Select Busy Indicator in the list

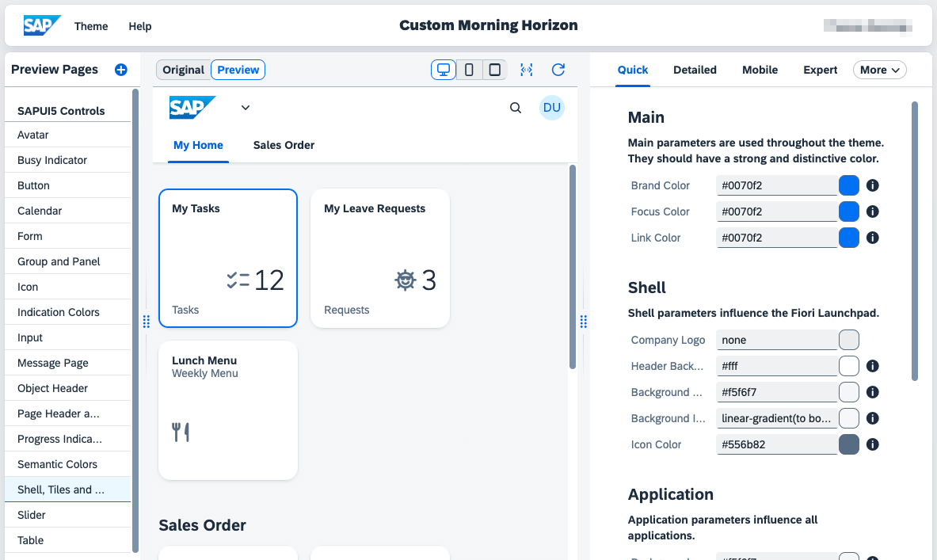[x=67, y=160]
